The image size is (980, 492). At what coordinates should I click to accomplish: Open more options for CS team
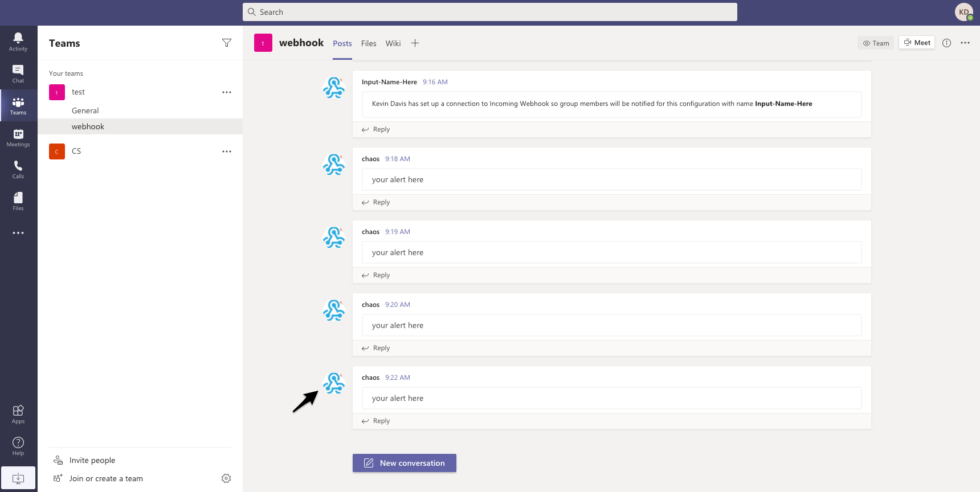pyautogui.click(x=227, y=151)
